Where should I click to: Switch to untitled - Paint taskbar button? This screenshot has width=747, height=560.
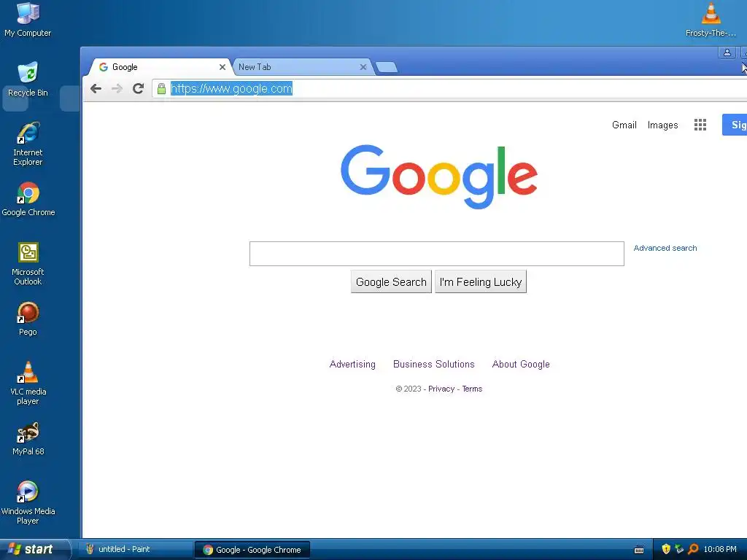coord(136,549)
